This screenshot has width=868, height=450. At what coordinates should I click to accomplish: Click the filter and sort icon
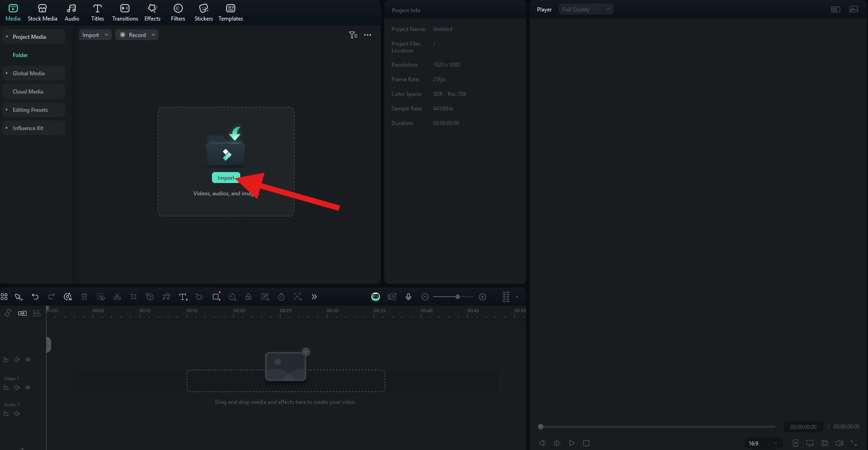tap(353, 35)
